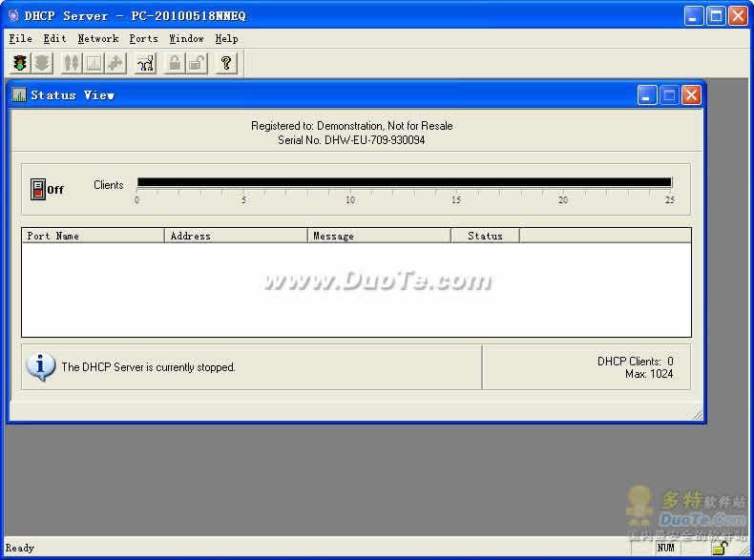The image size is (754, 560).
Task: Minimize the main DHCP Server window
Action: point(694,16)
